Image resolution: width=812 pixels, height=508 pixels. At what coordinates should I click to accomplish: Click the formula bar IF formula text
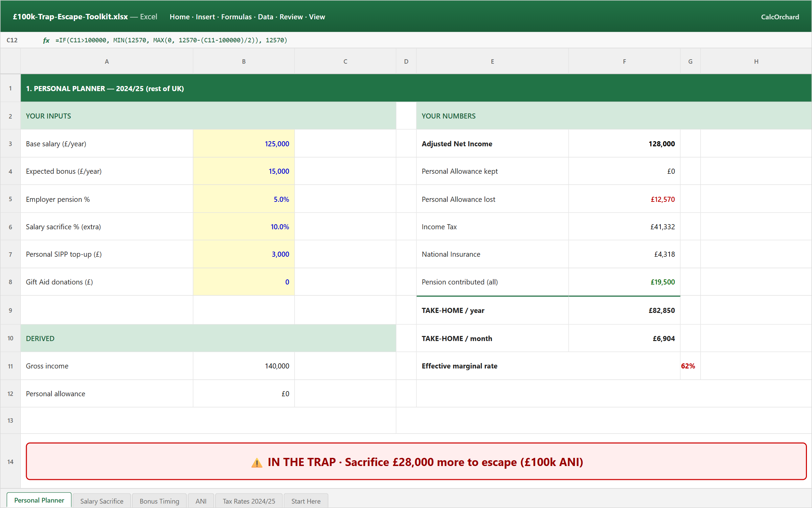click(x=171, y=40)
